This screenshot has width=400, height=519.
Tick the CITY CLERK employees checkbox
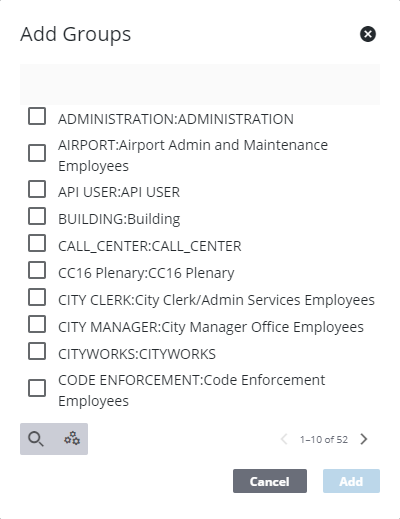pos(37,297)
